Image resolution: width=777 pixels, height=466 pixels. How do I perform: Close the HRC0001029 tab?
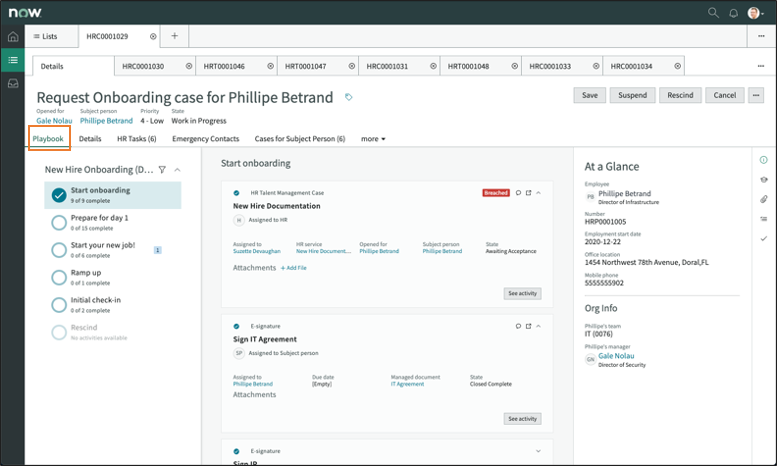pyautogui.click(x=153, y=36)
